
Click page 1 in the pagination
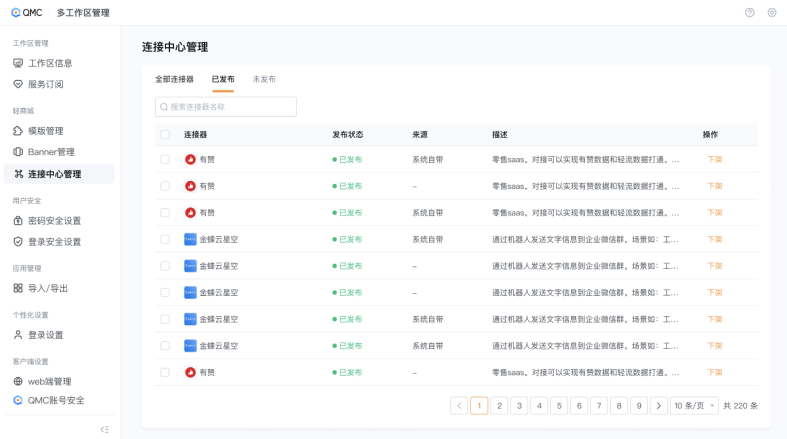pyautogui.click(x=479, y=406)
